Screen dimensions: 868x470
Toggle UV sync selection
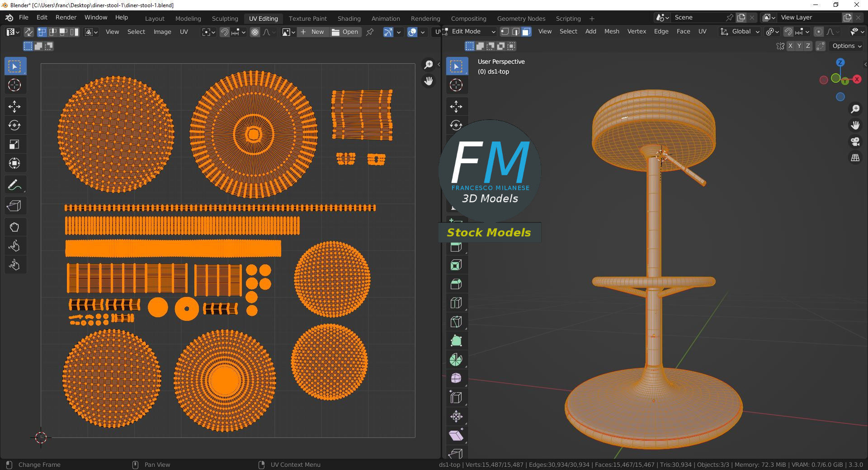[x=28, y=32]
